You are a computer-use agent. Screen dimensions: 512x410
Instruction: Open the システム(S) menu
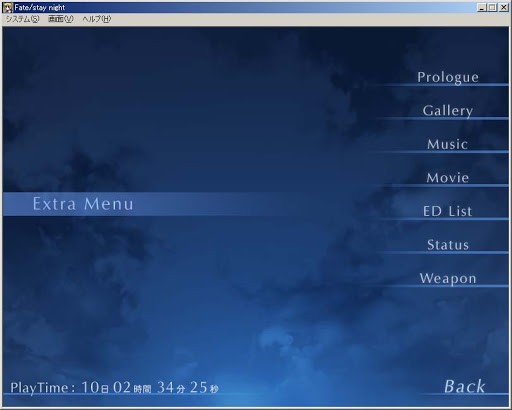(x=22, y=19)
